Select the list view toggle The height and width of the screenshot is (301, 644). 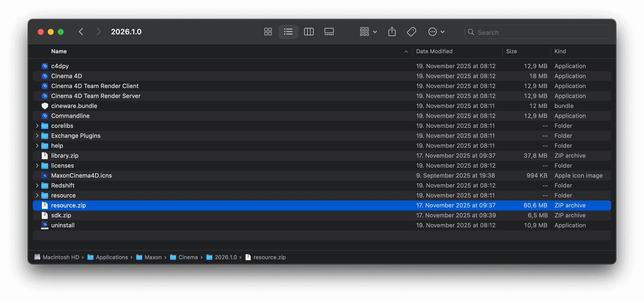(x=288, y=32)
